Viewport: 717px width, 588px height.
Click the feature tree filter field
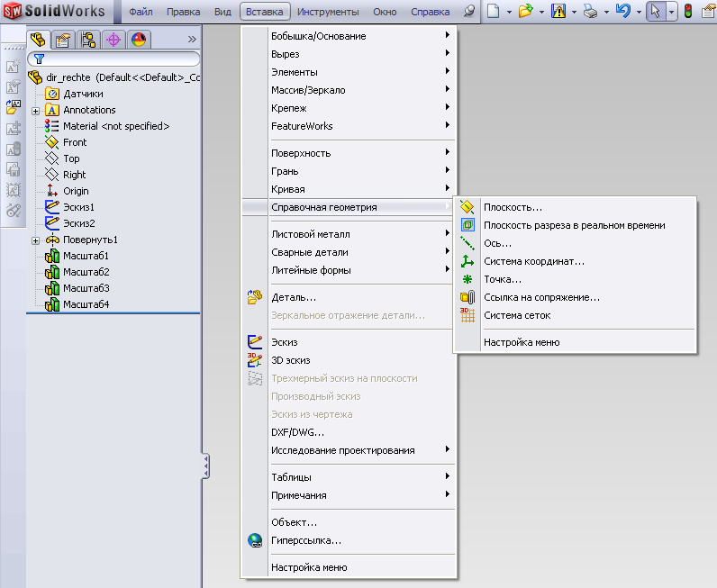[113, 59]
